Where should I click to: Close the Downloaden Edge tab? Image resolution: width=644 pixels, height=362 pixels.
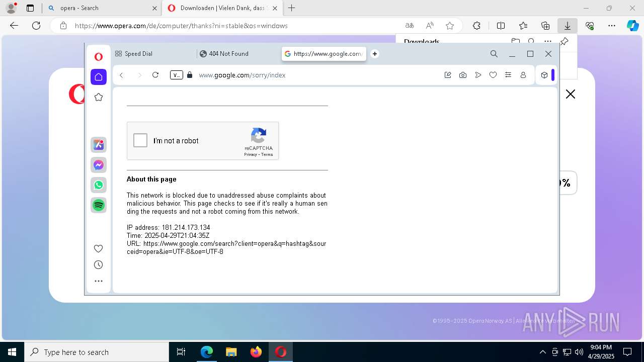(x=276, y=8)
